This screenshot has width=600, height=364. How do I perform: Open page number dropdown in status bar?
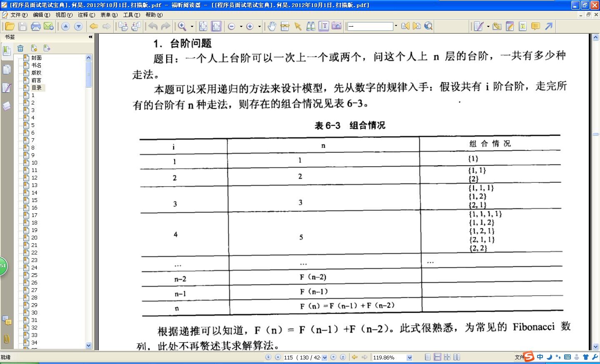click(x=325, y=357)
